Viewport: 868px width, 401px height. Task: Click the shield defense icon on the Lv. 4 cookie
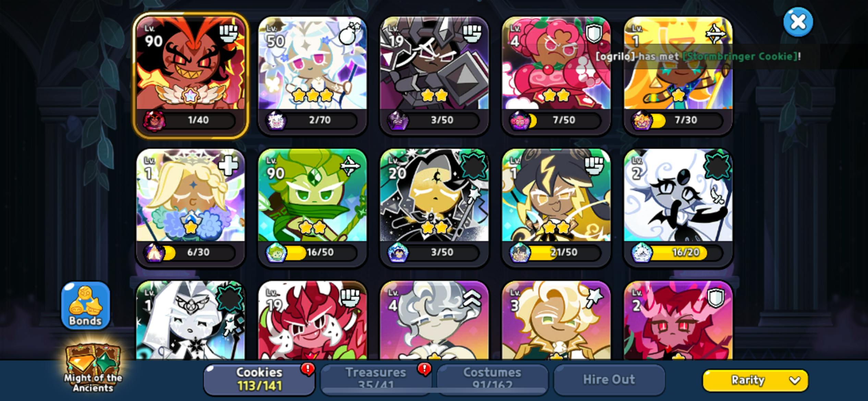594,34
